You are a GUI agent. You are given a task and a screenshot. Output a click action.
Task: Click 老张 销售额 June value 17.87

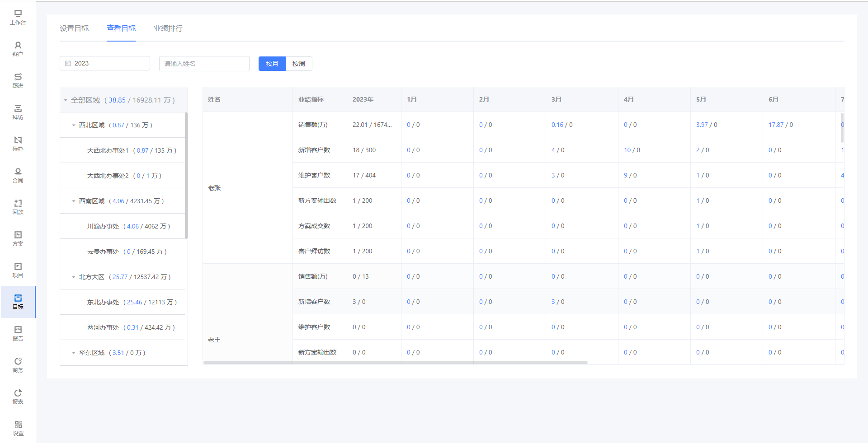776,125
